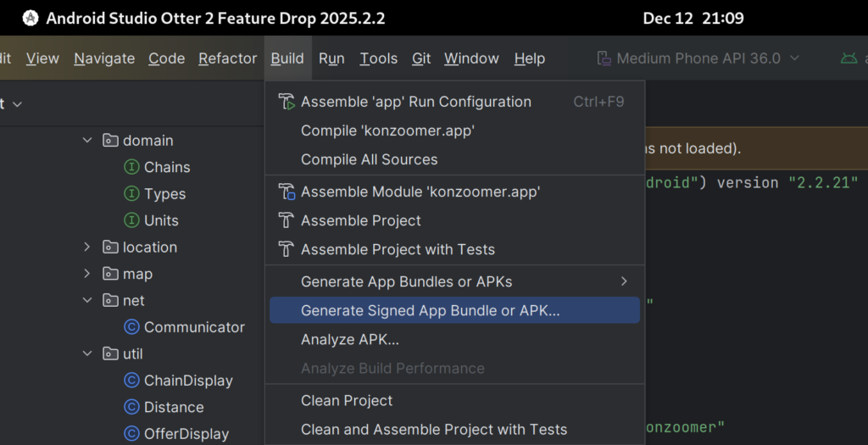Click the Chains interface icon

131,167
